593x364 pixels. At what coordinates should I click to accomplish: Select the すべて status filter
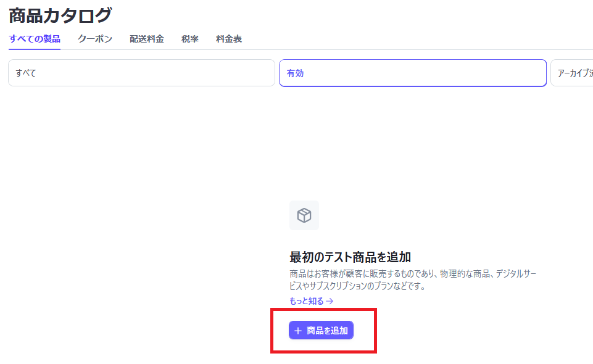point(141,73)
